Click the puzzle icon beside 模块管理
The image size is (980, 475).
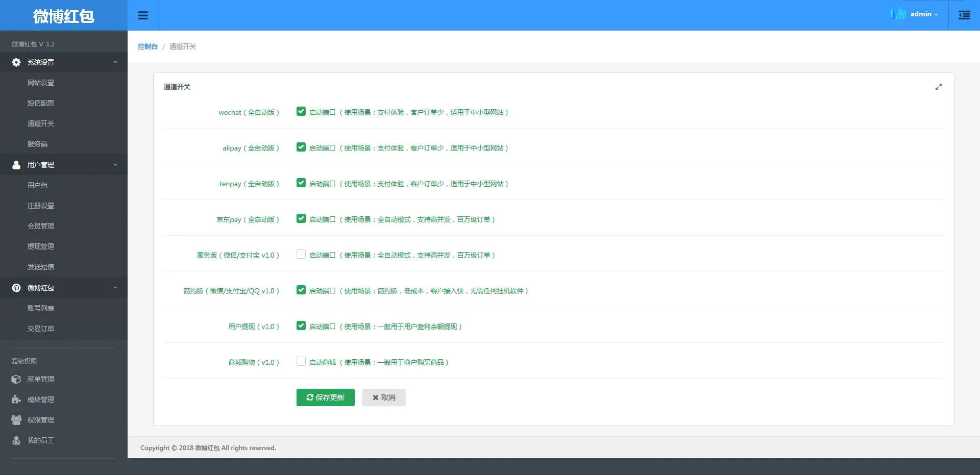tap(16, 399)
